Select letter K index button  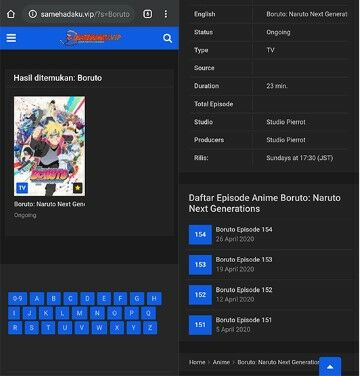46,313
